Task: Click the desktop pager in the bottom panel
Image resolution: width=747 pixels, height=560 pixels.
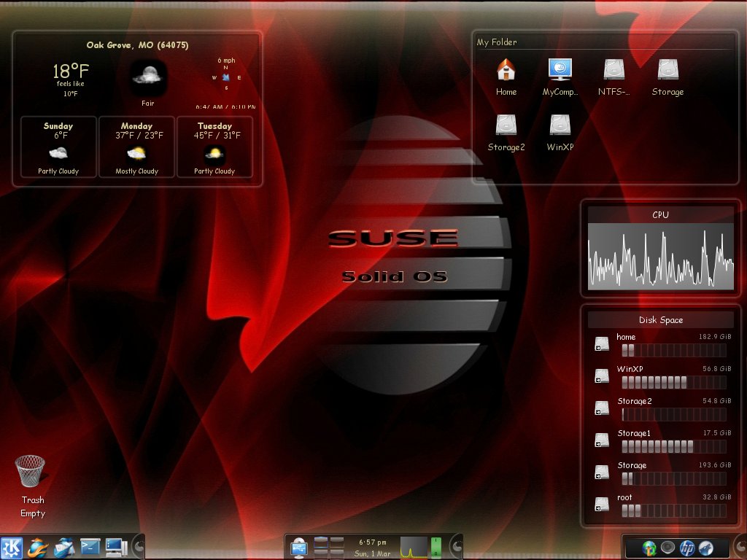Action: 329,547
